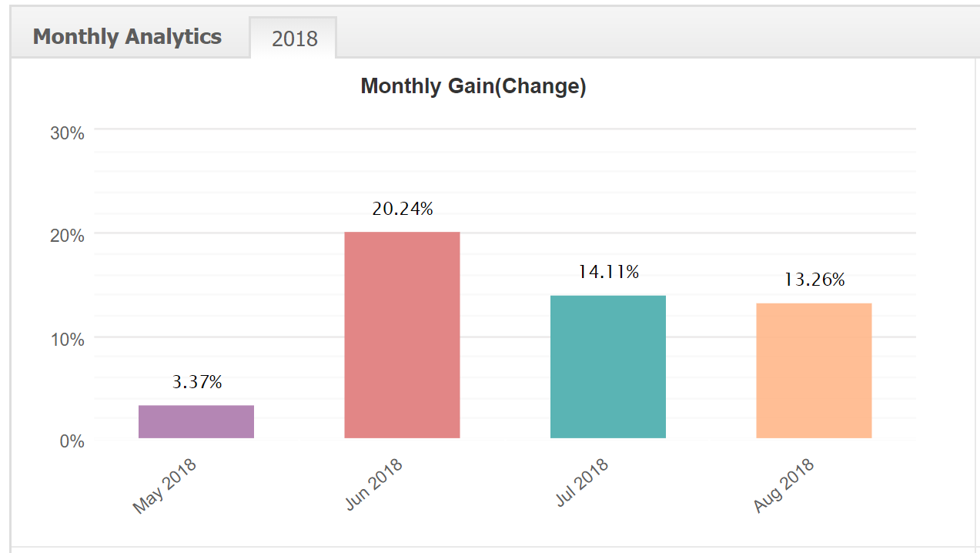Image resolution: width=980 pixels, height=553 pixels.
Task: Select the 0% y-axis label
Action: pyautogui.click(x=72, y=441)
